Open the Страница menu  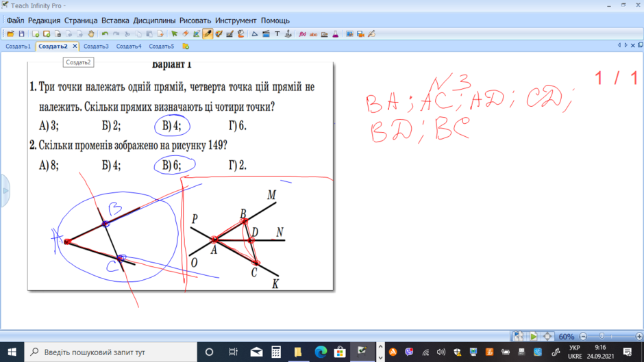pos(81,21)
